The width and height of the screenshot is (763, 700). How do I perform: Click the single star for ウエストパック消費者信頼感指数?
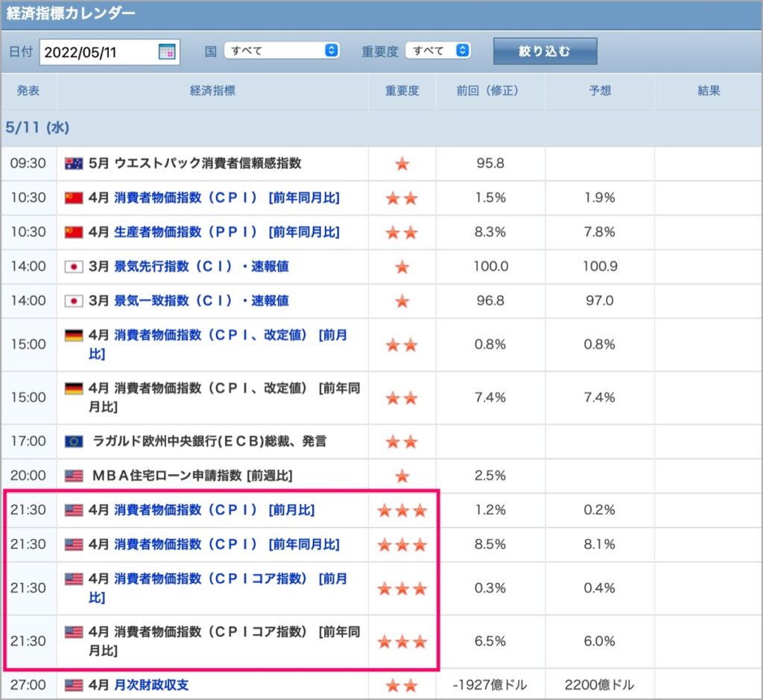[x=402, y=164]
